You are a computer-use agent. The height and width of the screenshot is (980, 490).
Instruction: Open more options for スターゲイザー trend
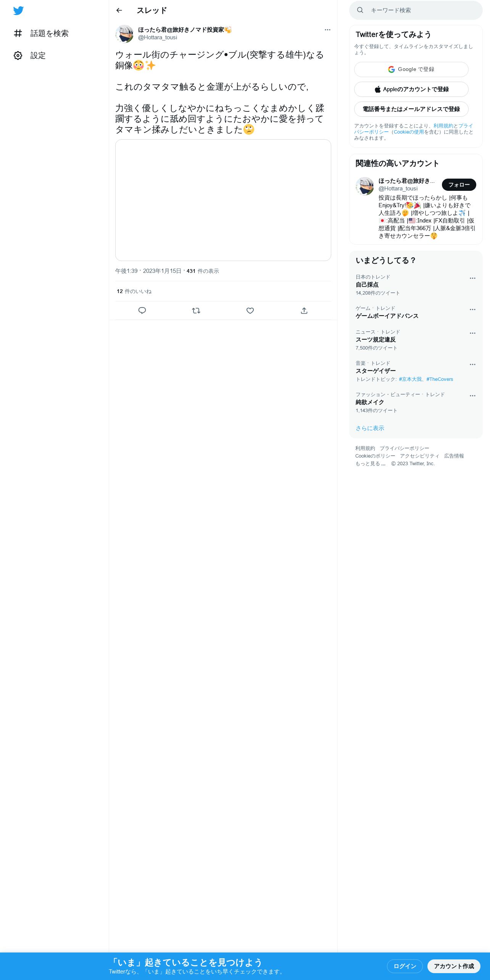472,364
